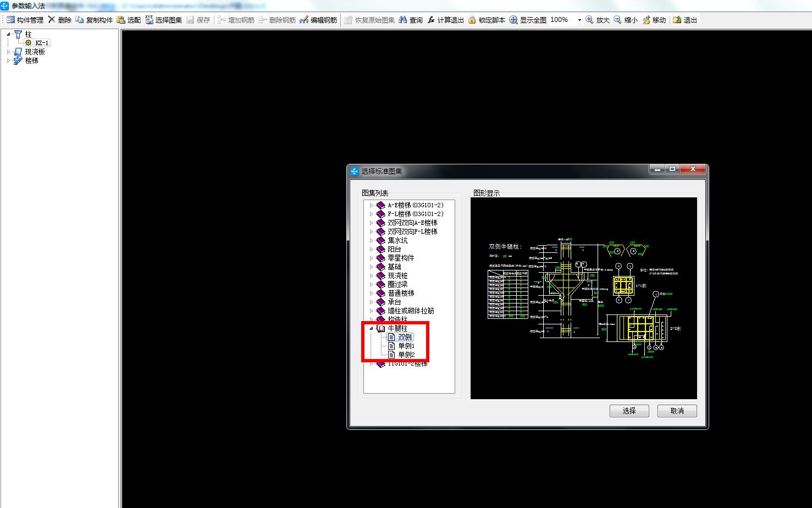The image size is (812, 508).
Task: Select the 单侧2 drawing
Action: click(x=406, y=355)
